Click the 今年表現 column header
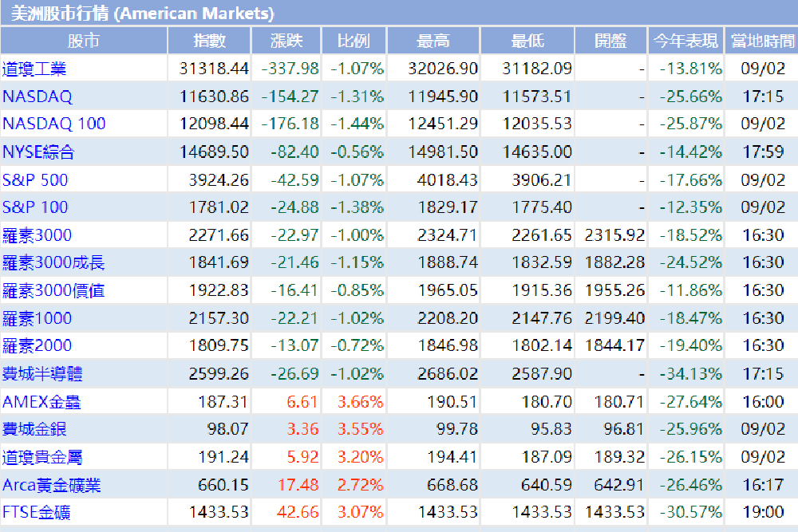The height and width of the screenshot is (532, 798). click(685, 41)
